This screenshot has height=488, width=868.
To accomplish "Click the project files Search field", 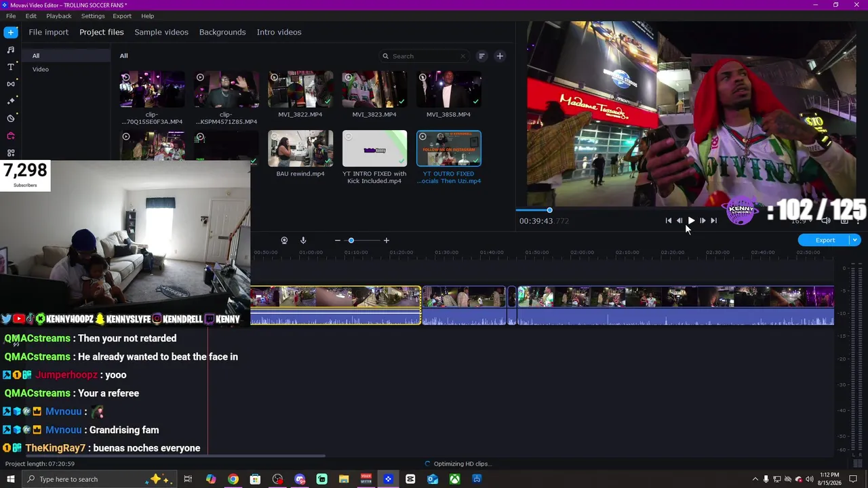I will tap(424, 56).
